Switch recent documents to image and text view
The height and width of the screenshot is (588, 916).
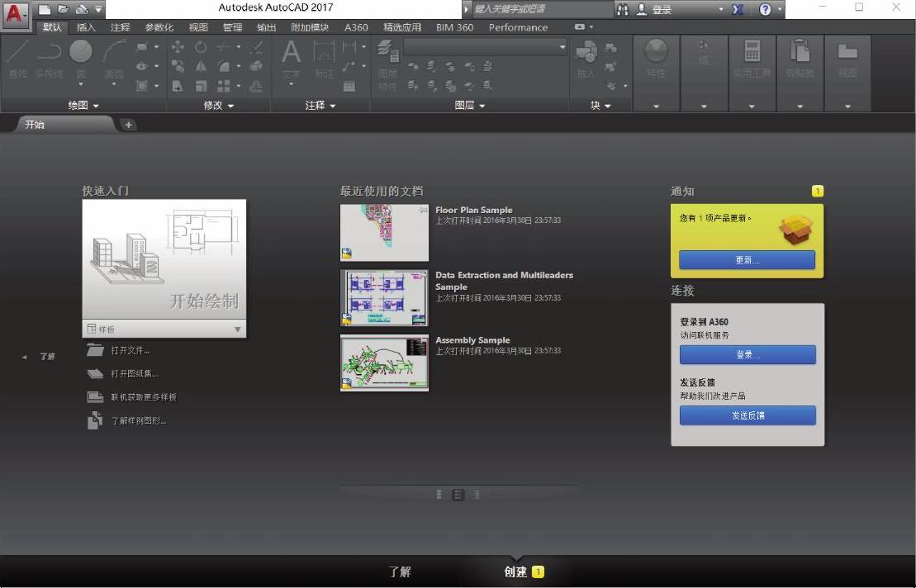pos(458,495)
